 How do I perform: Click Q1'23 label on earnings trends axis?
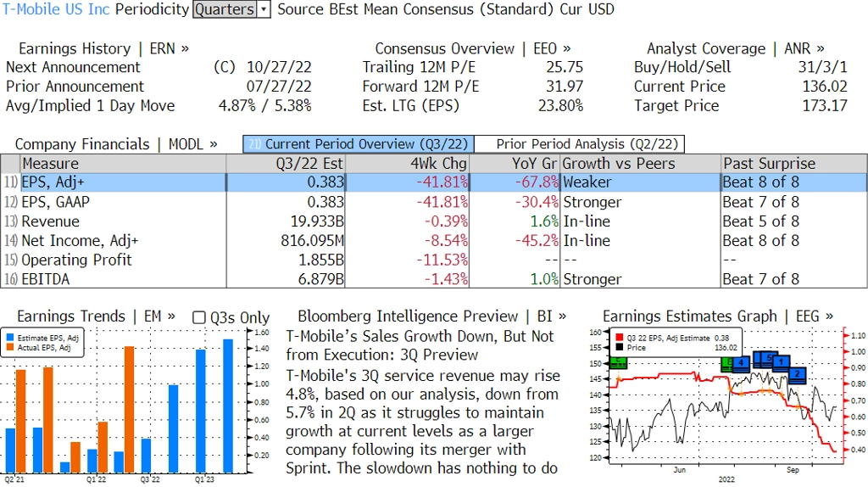(203, 479)
